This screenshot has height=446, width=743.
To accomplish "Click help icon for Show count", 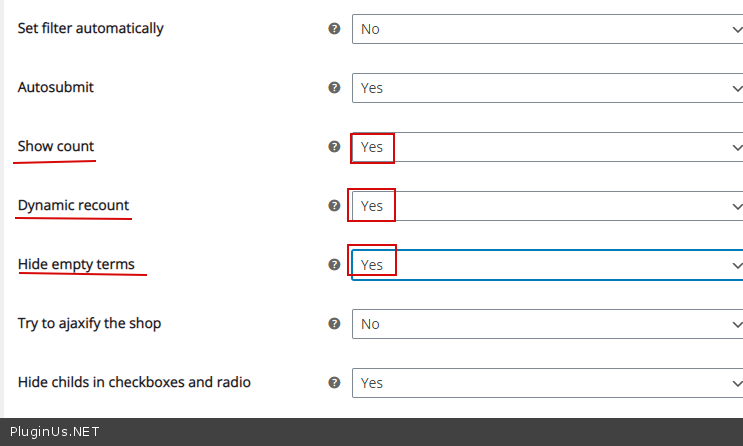I will tap(335, 147).
